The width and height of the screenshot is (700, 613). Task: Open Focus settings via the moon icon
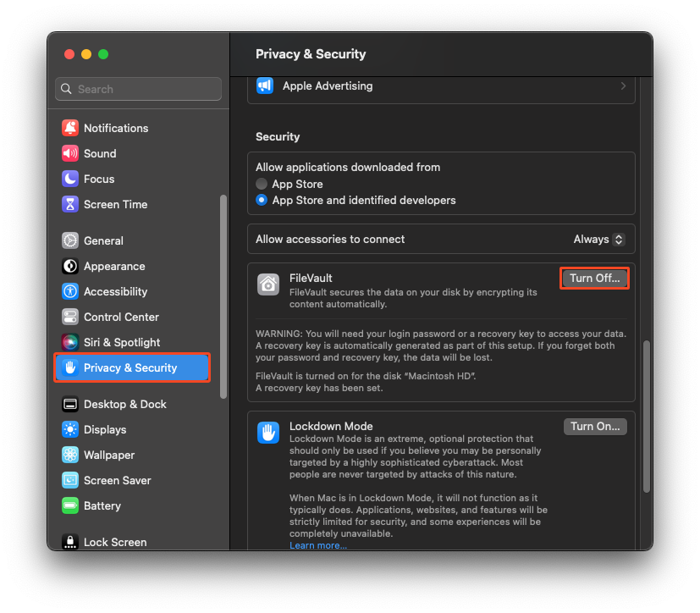pos(71,179)
